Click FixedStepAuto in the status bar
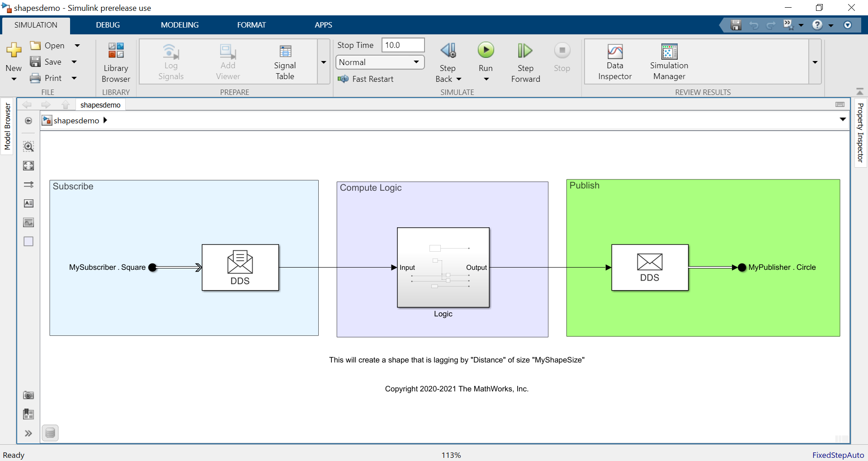Image resolution: width=868 pixels, height=461 pixels. click(x=838, y=455)
